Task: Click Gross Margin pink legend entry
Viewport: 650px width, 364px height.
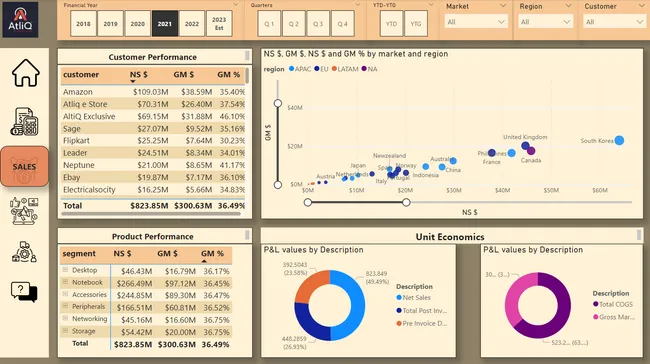Action: (x=614, y=317)
